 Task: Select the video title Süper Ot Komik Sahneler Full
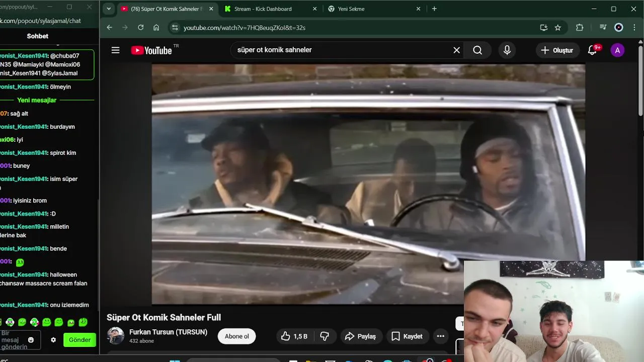pyautogui.click(x=164, y=317)
